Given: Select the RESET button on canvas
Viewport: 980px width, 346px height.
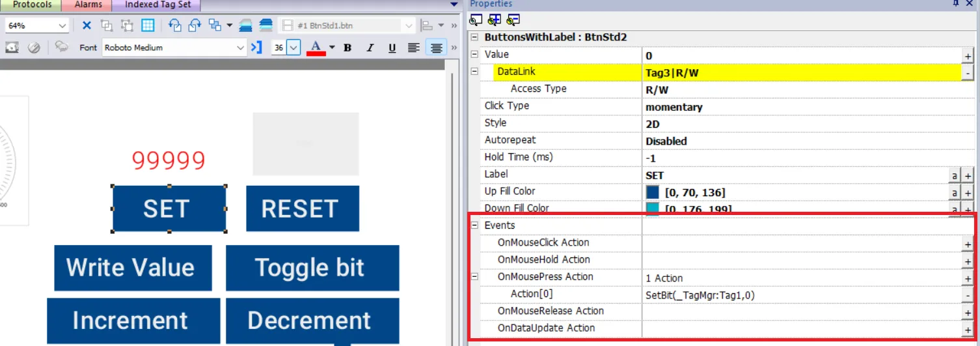Looking at the screenshot, I should pos(303,209).
